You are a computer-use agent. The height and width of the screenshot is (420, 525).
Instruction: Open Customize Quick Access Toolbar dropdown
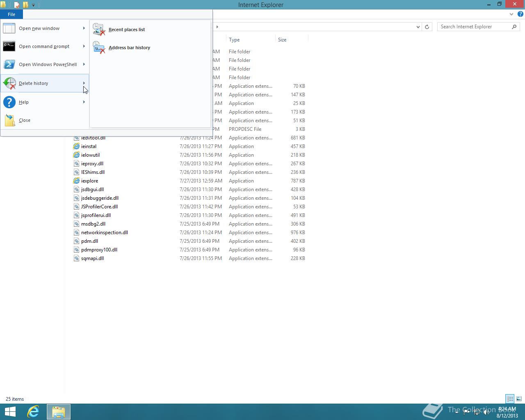pos(33,5)
